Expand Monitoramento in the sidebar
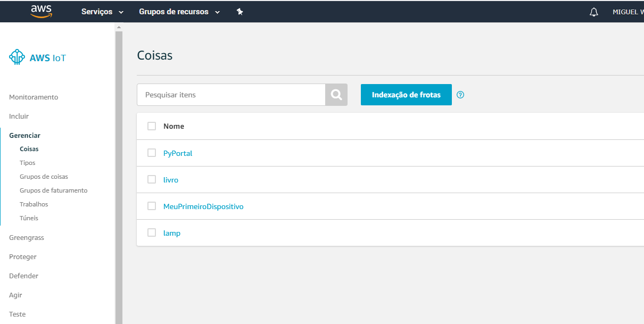644x324 pixels. pyautogui.click(x=34, y=97)
